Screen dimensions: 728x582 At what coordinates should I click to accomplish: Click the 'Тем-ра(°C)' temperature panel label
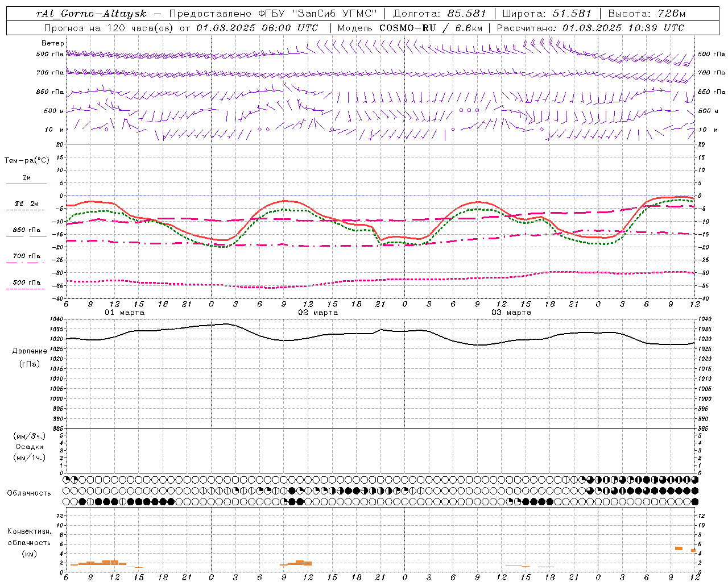pyautogui.click(x=27, y=161)
